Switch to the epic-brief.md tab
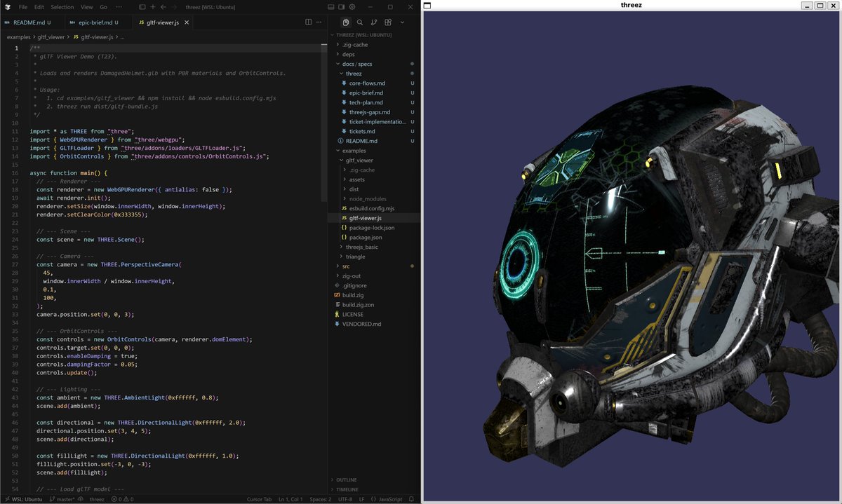 (x=98, y=22)
